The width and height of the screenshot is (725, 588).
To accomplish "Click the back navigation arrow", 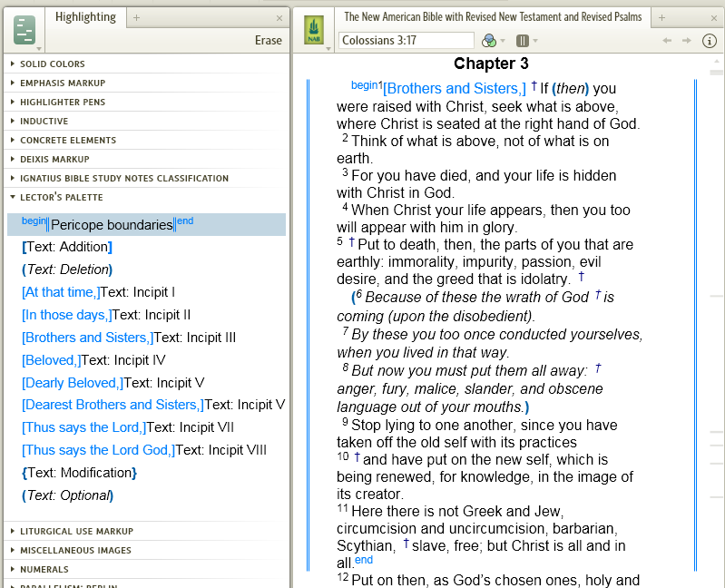I will pyautogui.click(x=666, y=41).
